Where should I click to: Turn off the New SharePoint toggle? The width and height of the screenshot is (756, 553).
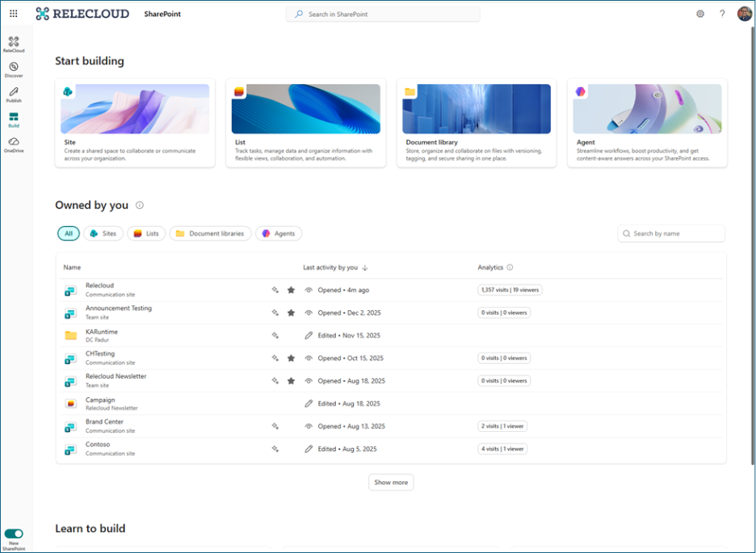tap(14, 534)
